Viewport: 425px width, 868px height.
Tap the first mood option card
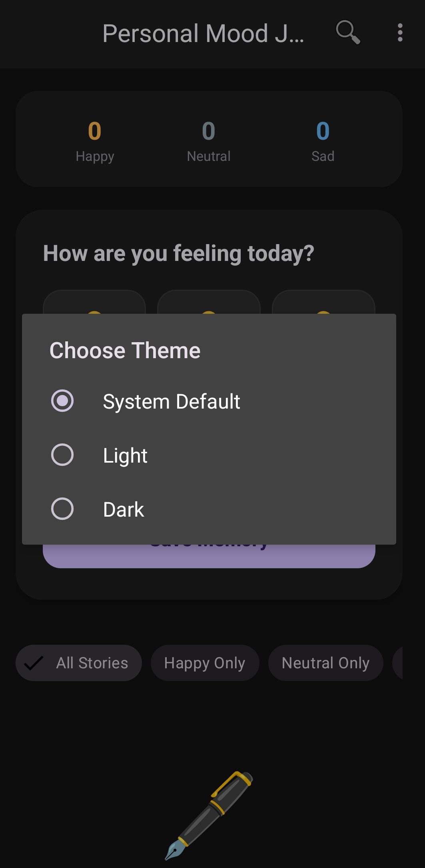[x=94, y=302]
